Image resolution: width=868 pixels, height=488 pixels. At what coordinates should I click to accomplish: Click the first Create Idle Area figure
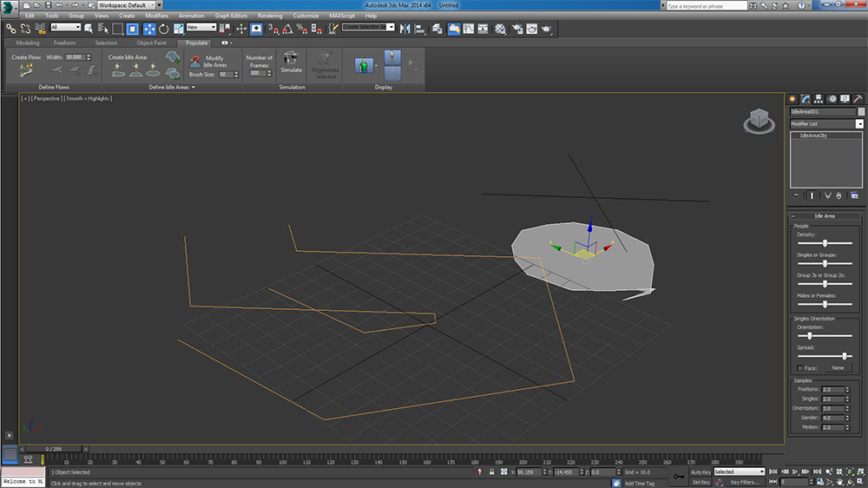118,69
